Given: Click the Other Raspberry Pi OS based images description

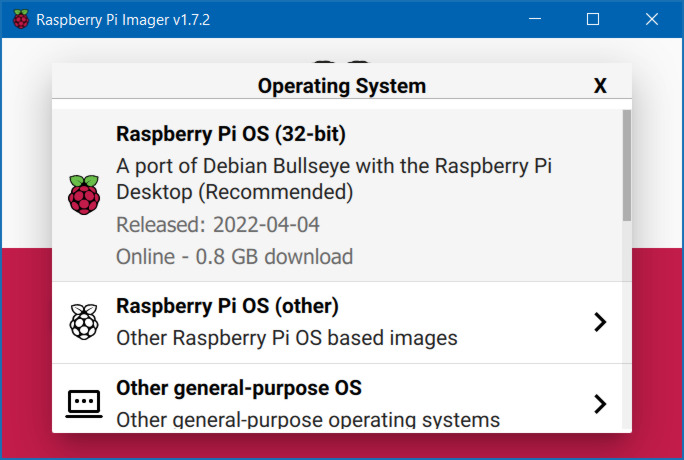Looking at the screenshot, I should (286, 338).
